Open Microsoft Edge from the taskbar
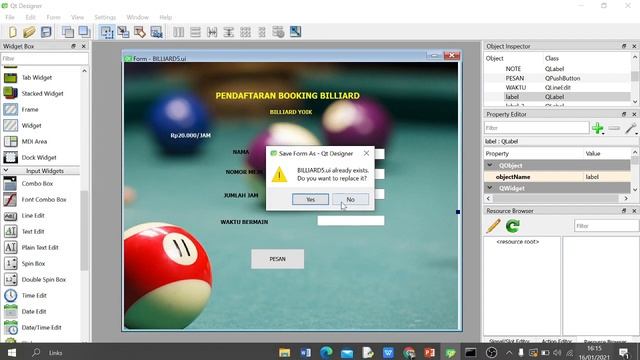This screenshot has width=640, height=360. [x=326, y=352]
